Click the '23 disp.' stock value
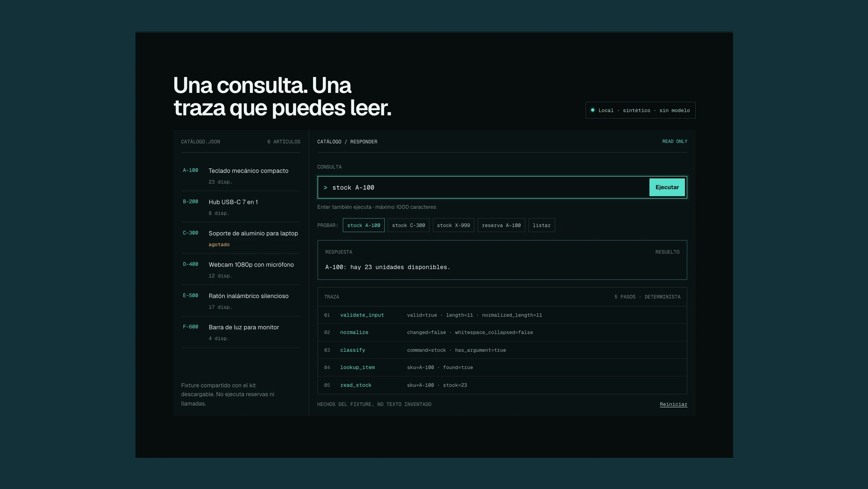The height and width of the screenshot is (489, 868). point(220,182)
